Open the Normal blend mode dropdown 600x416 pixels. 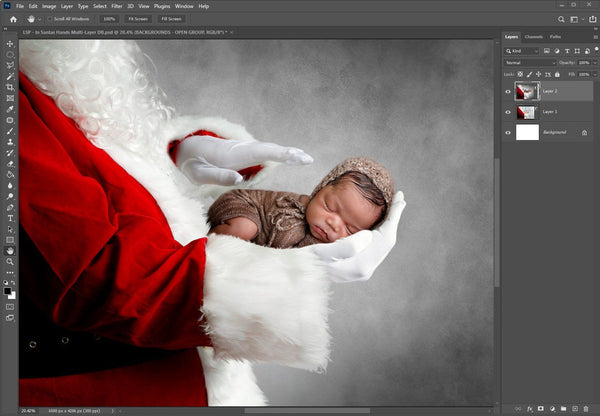(530, 62)
